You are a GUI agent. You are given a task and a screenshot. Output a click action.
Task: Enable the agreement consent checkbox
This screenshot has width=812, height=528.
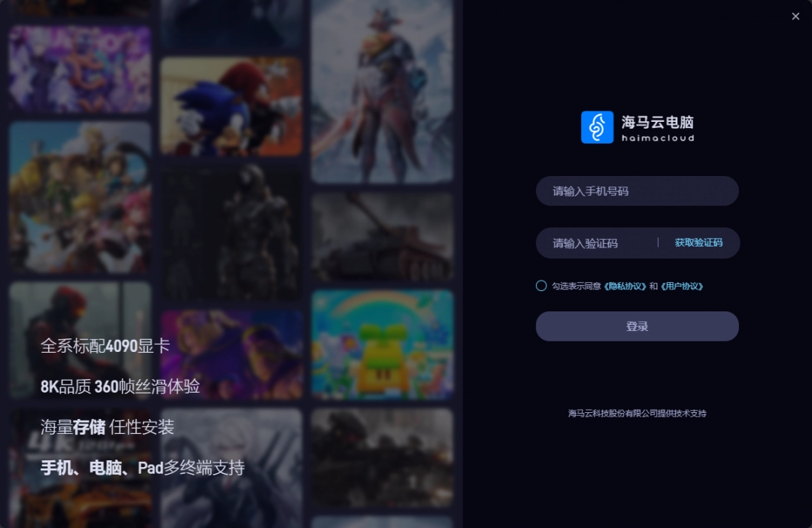pos(541,285)
